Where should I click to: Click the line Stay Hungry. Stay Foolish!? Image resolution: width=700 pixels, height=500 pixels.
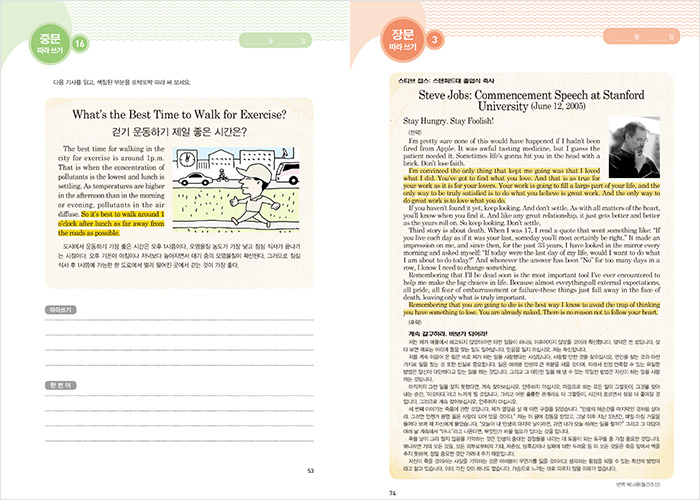tap(448, 121)
